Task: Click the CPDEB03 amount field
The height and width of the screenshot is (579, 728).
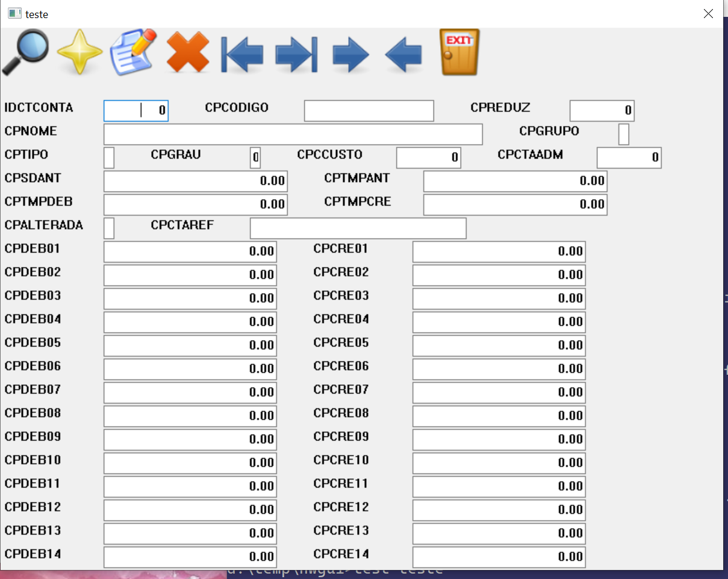Action: [190, 299]
